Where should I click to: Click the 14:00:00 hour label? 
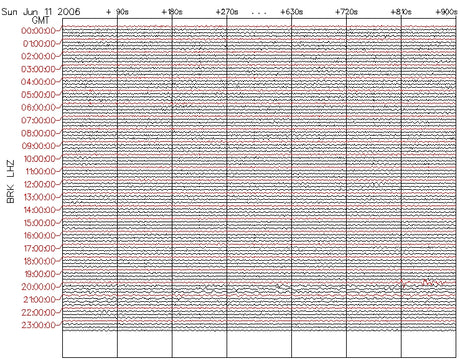[39, 210]
